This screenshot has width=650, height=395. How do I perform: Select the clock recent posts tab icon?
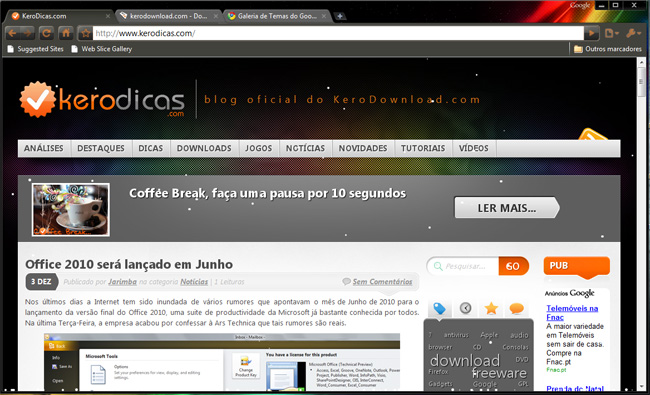(x=466, y=308)
